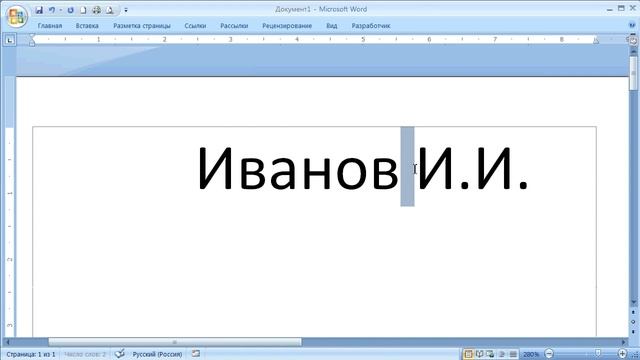The image size is (640, 360).
Task: Click the macro recording status icon
Action: coord(196,353)
